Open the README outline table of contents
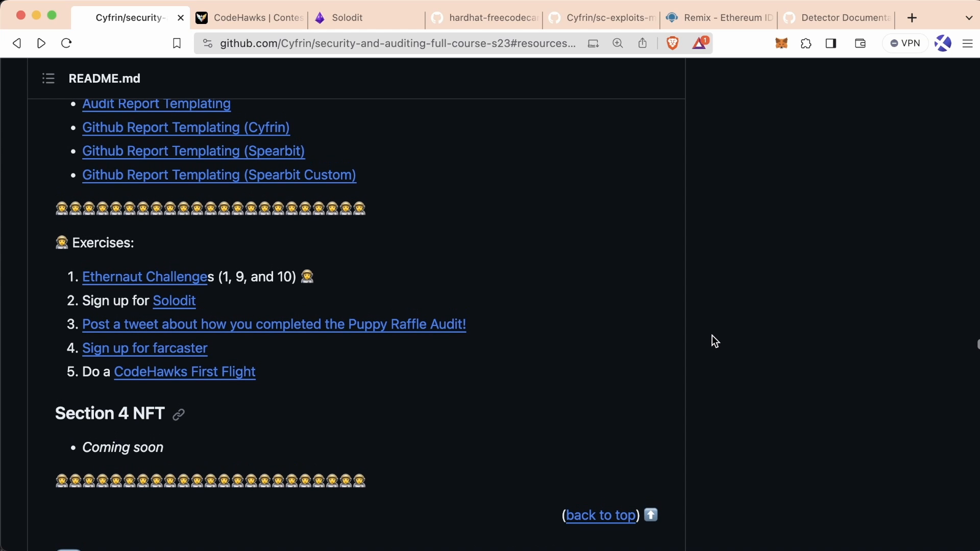Viewport: 980px width, 551px height. click(48, 79)
